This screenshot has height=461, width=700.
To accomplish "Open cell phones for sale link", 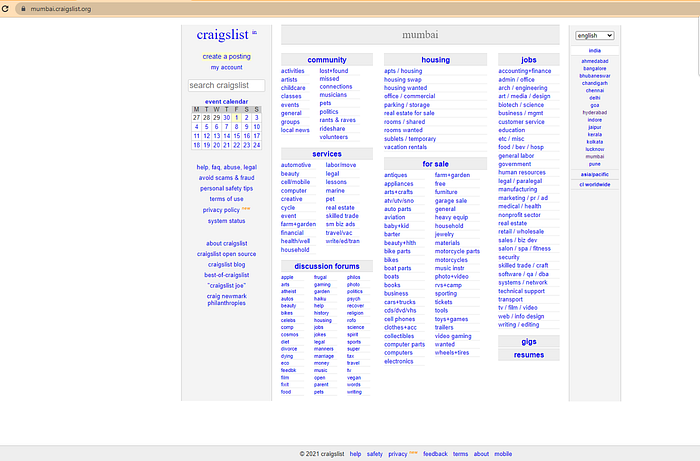I will [x=400, y=319].
